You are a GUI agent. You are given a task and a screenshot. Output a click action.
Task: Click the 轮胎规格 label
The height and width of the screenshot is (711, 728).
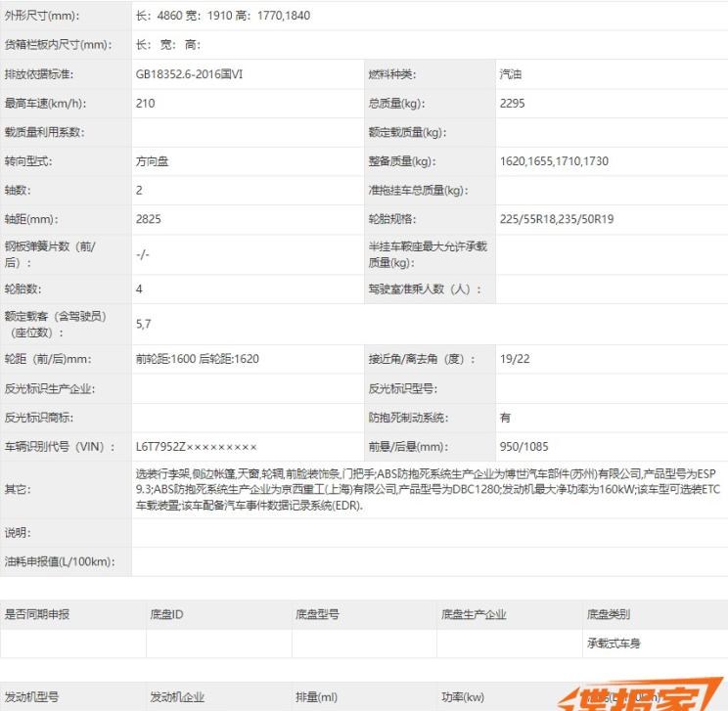click(x=392, y=219)
